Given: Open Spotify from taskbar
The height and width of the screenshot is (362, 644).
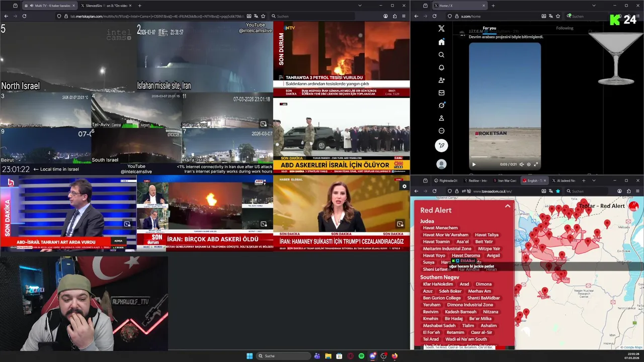Looking at the screenshot, I should point(361,356).
